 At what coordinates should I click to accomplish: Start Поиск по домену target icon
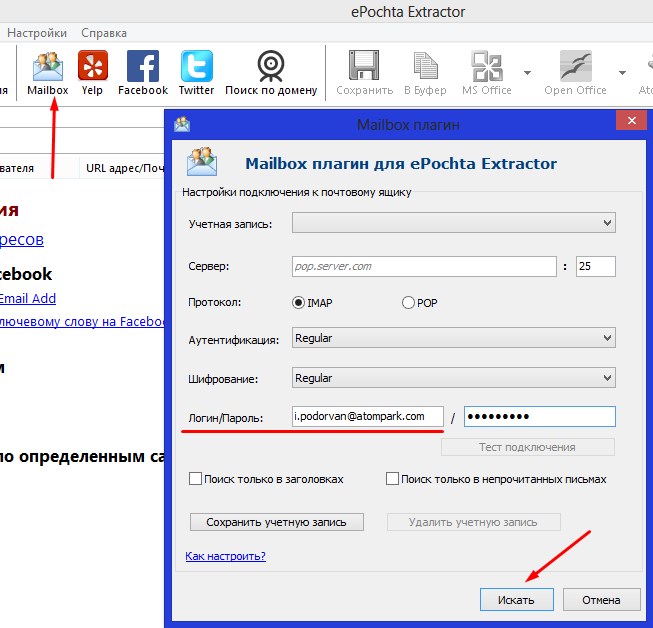pos(271,66)
